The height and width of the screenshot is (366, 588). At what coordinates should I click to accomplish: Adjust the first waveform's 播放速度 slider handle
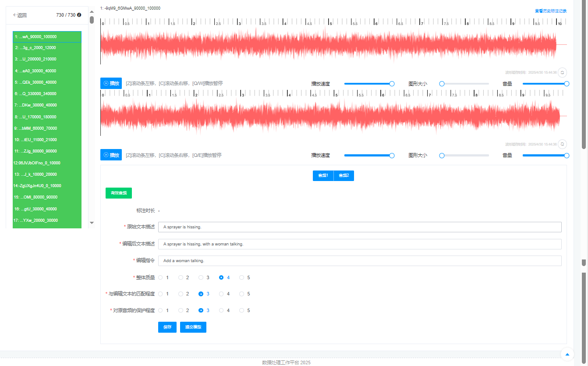point(392,83)
